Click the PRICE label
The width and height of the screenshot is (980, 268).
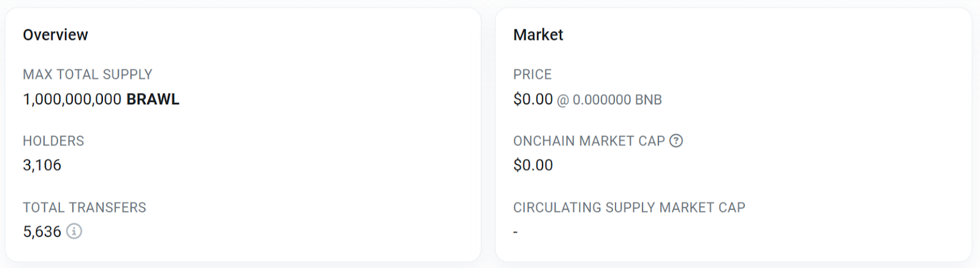532,74
